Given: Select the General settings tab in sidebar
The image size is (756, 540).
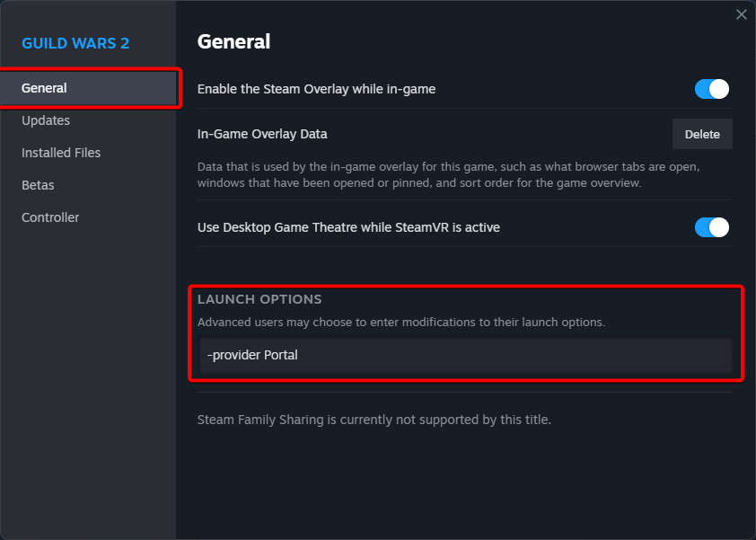Looking at the screenshot, I should point(45,88).
